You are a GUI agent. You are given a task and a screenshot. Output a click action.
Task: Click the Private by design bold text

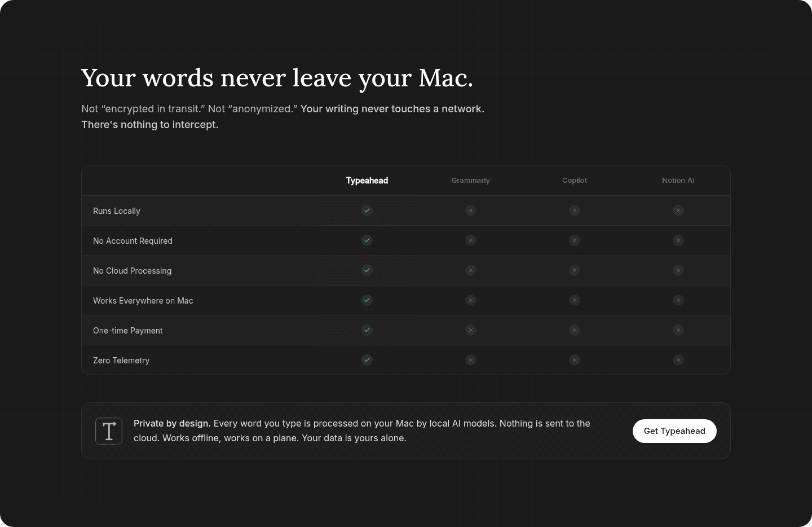[172, 423]
